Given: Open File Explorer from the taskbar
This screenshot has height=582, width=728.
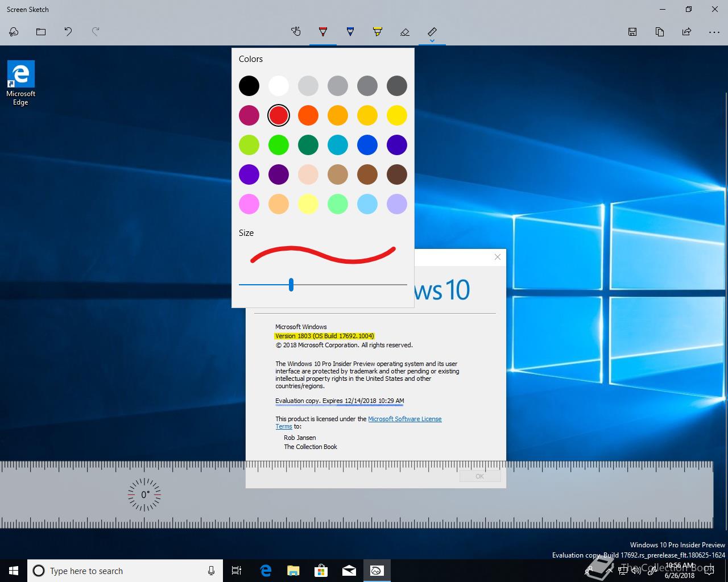Looking at the screenshot, I should tap(293, 571).
